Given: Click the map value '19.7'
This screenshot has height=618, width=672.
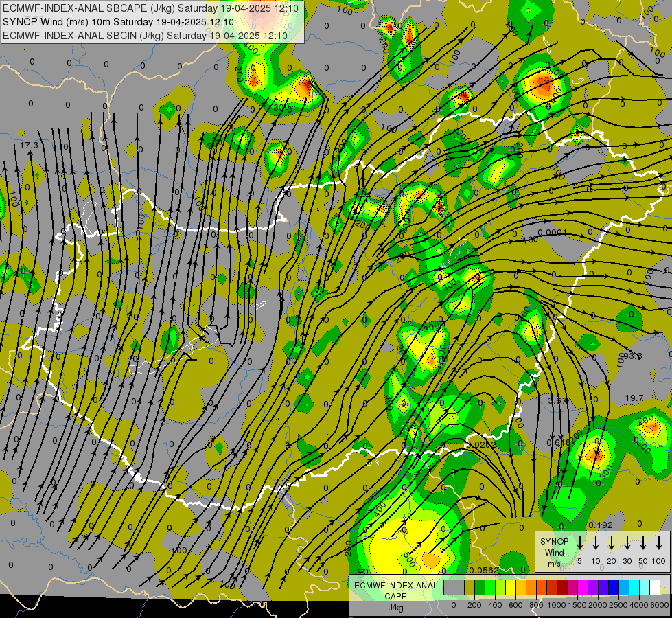Looking at the screenshot, I should click(634, 398).
